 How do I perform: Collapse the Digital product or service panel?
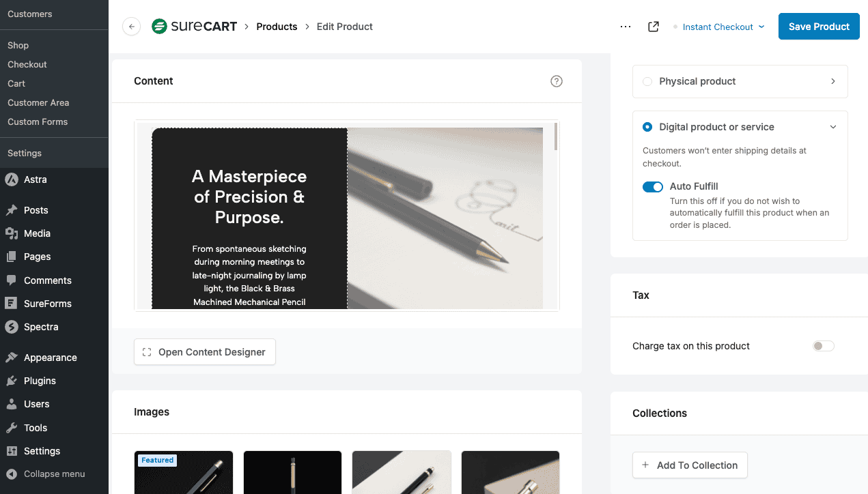pos(833,127)
